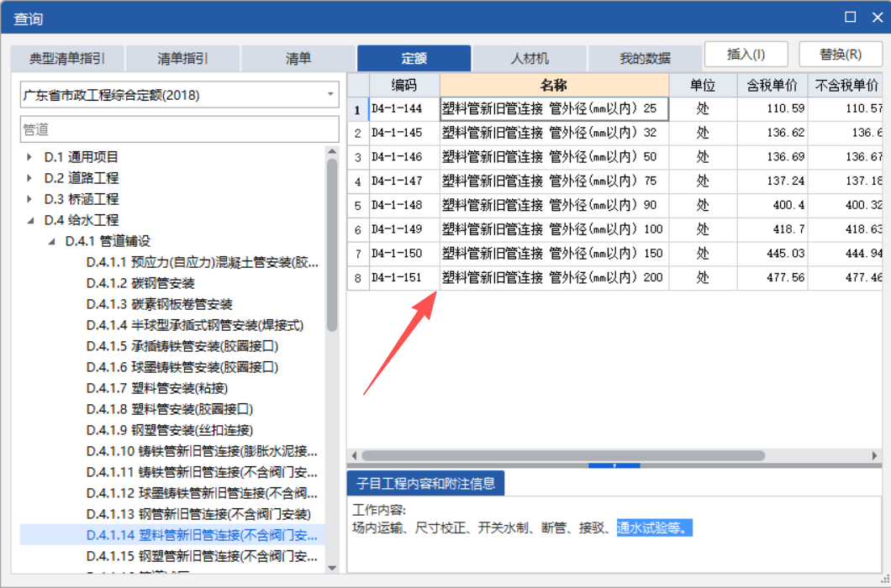The image size is (891, 588).
Task: Select the 清单 tab
Action: point(298,58)
